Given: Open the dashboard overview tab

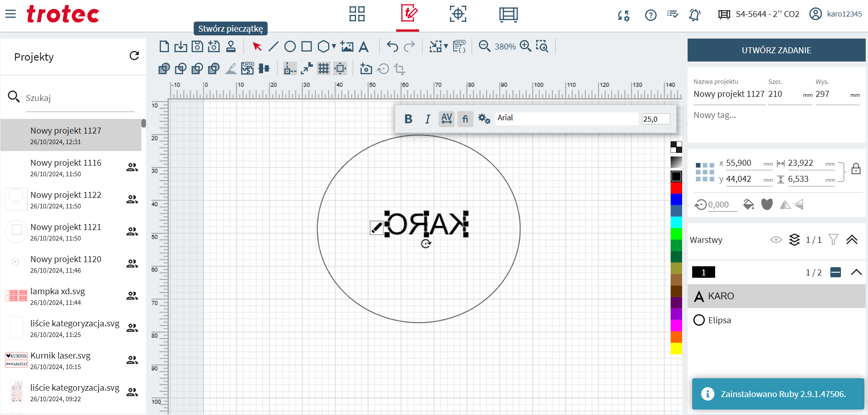Looking at the screenshot, I should tap(357, 14).
